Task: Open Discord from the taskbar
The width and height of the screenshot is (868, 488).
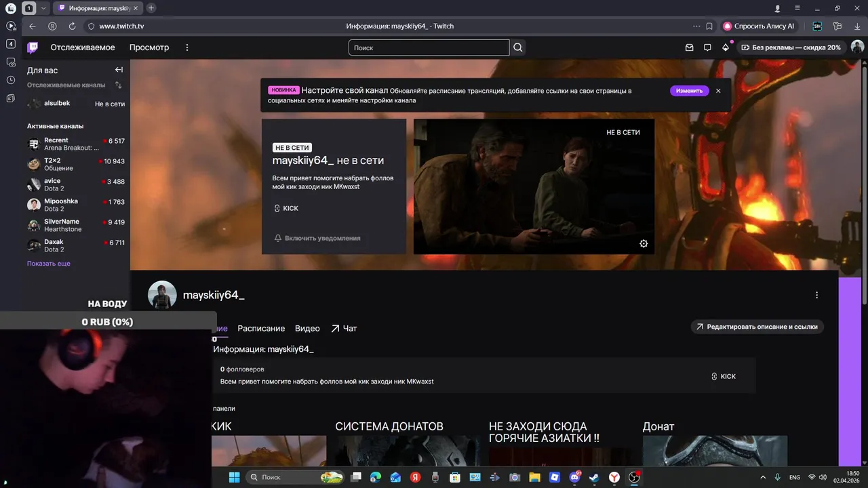Action: tap(574, 477)
